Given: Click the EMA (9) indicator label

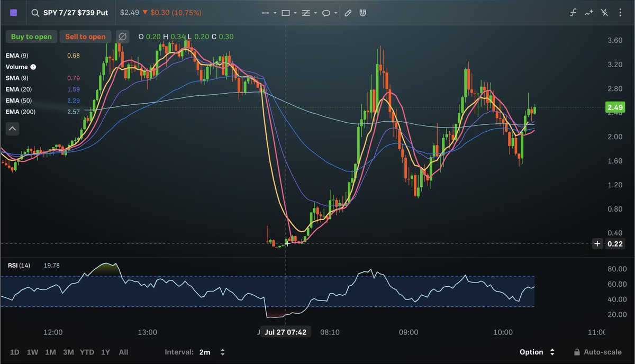Looking at the screenshot, I should click(x=16, y=56).
